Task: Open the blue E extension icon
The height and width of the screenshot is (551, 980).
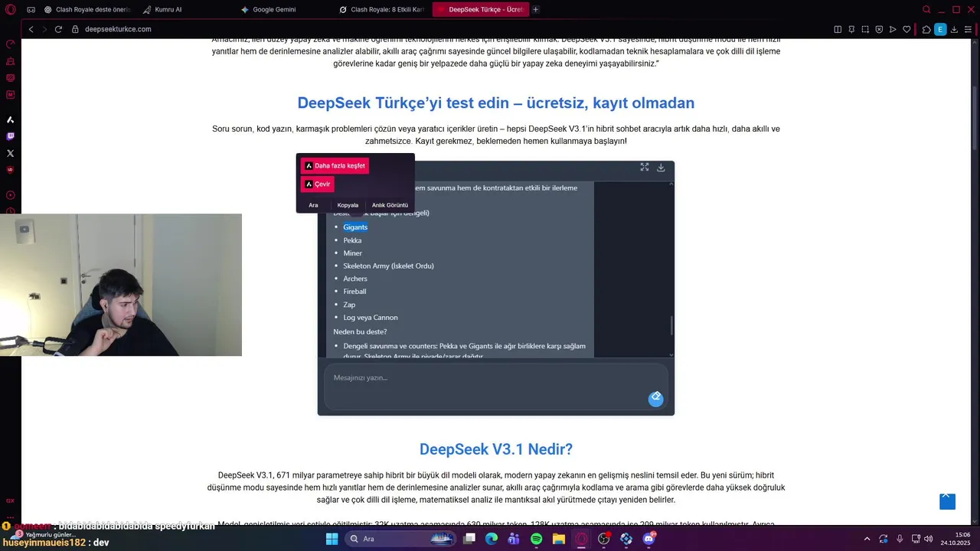Action: click(940, 29)
